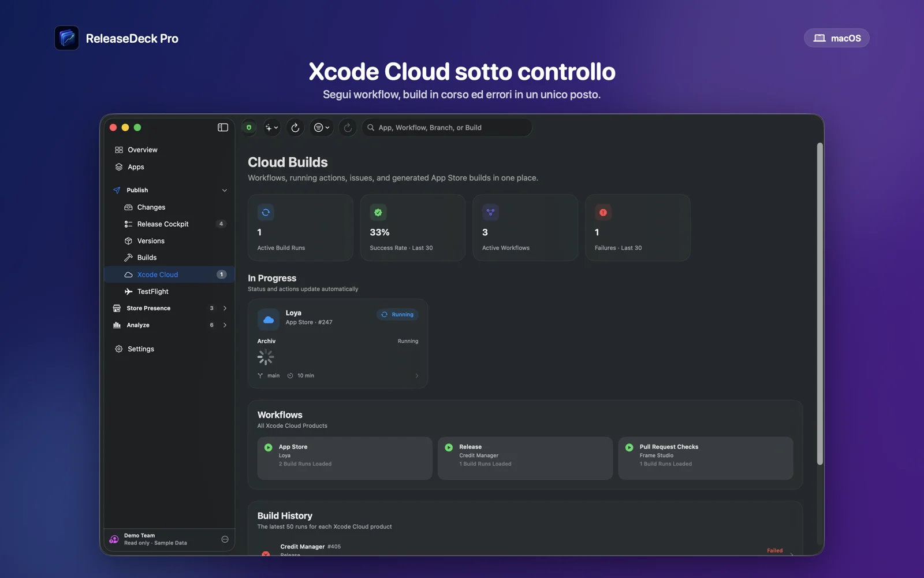Viewport: 924px width, 578px height.
Task: Toggle the sidebar panel icon
Action: click(223, 127)
